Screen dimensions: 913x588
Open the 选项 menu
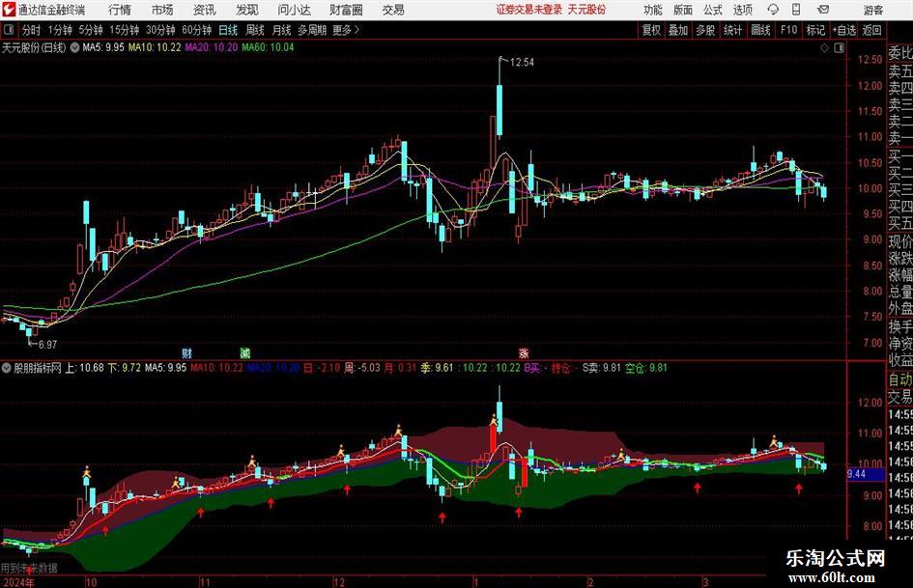click(742, 10)
